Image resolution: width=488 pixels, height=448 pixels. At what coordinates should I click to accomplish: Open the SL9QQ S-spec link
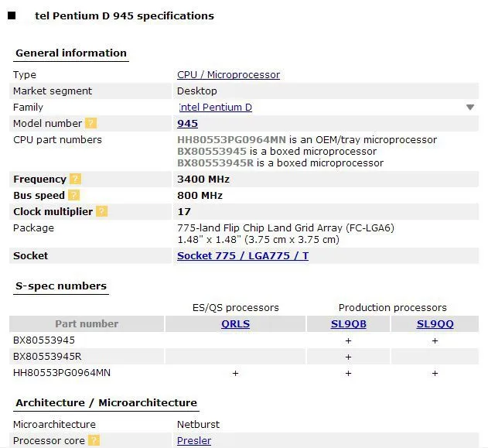point(435,323)
